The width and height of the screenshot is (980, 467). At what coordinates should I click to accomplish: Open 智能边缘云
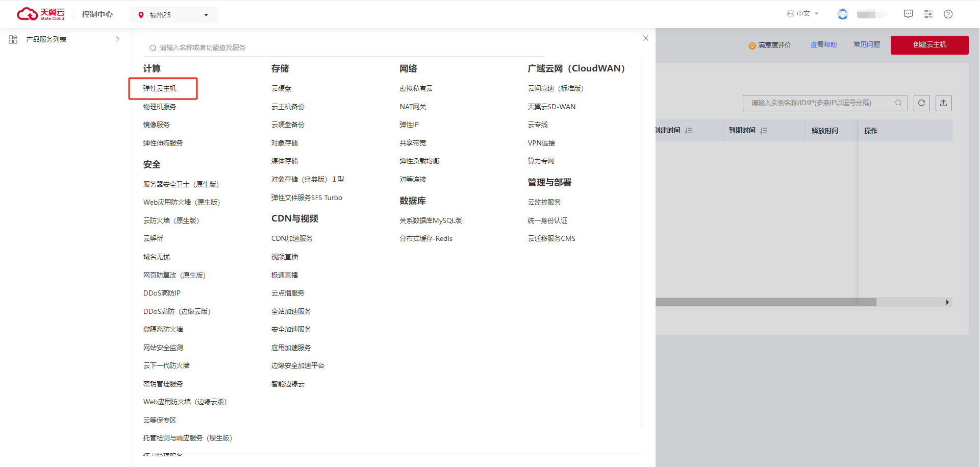(x=288, y=384)
